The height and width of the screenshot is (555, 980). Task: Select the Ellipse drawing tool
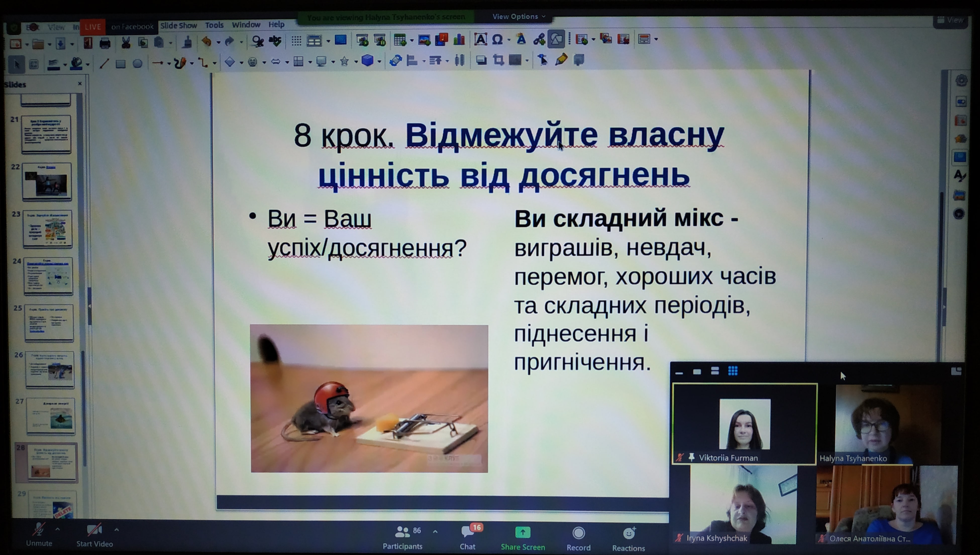point(137,64)
